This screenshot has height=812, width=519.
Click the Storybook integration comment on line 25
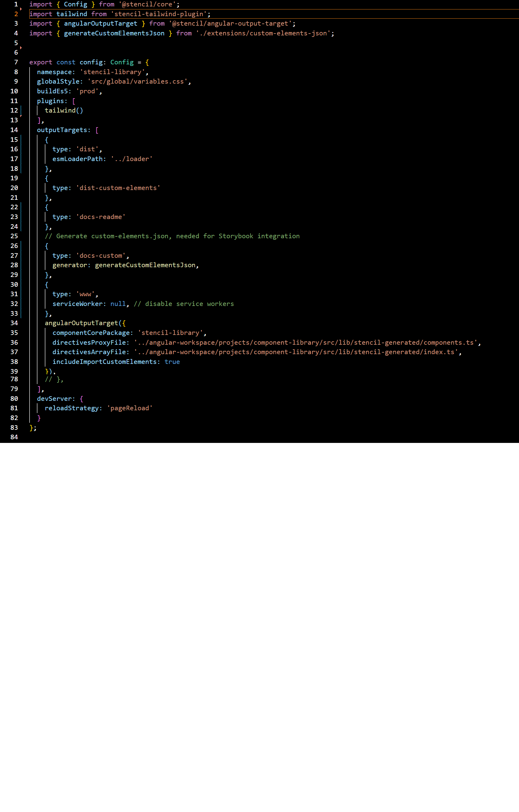172,236
